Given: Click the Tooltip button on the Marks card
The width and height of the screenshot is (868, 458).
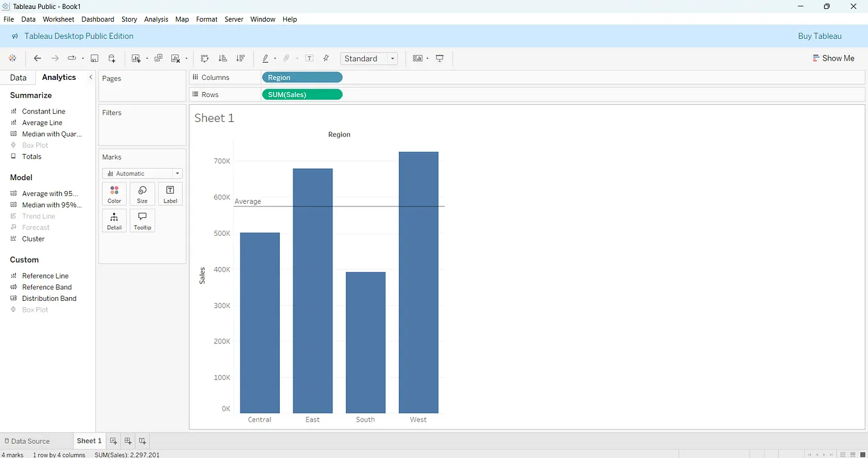Looking at the screenshot, I should [x=142, y=220].
